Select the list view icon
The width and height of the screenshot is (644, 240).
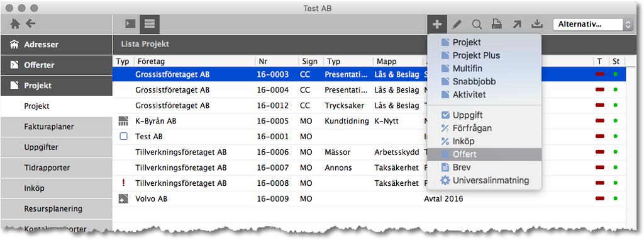coord(150,25)
